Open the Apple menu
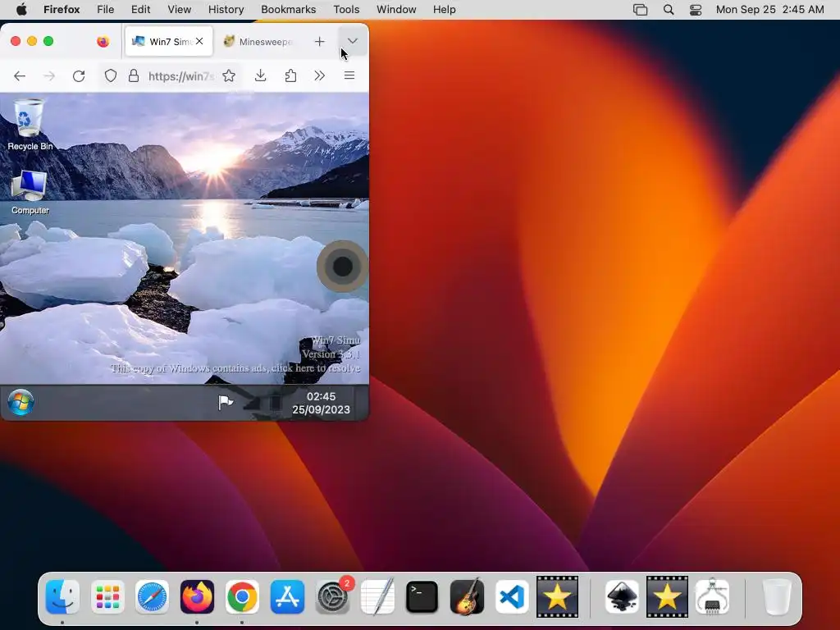840x630 pixels. coord(21,10)
